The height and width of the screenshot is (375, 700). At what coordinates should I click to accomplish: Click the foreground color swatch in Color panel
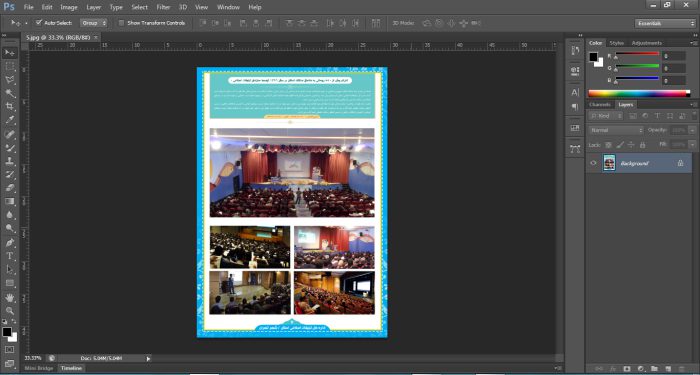click(593, 57)
